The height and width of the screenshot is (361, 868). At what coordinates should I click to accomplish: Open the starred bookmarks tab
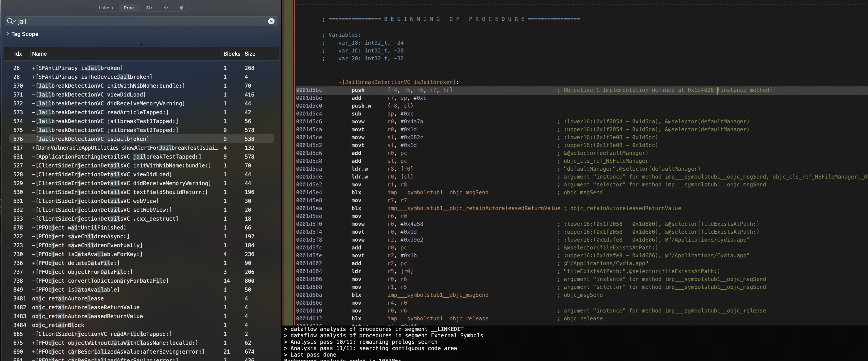pyautogui.click(x=166, y=8)
